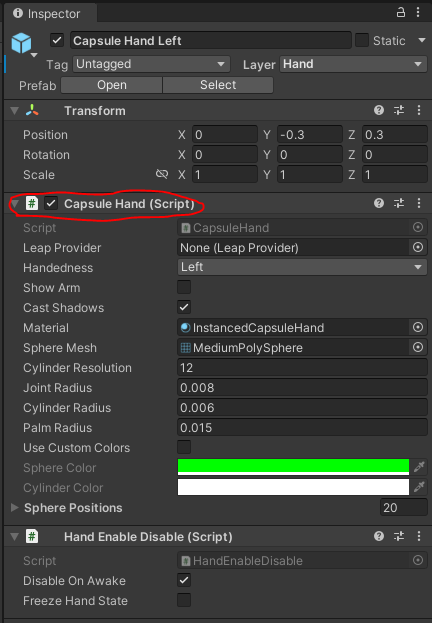Open the Tag dropdown showing Untagged
432x623 pixels.
click(x=151, y=64)
